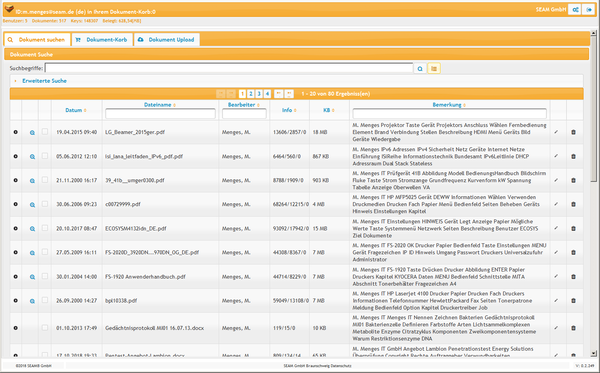This screenshot has height=373, width=600.
Task: Check the box for c00729999.pdf
Action: (x=45, y=204)
